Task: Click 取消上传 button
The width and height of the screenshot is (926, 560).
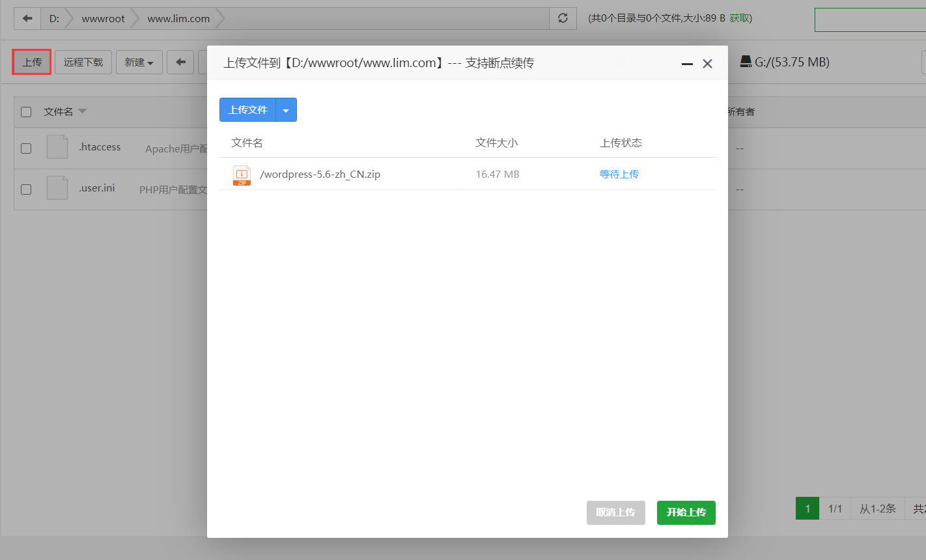Action: pyautogui.click(x=616, y=512)
